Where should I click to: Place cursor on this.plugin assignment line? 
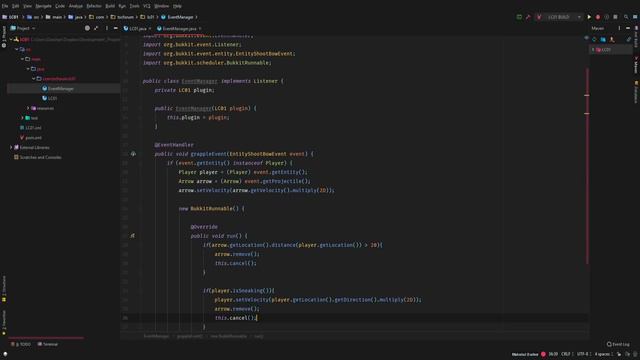[x=198, y=118]
